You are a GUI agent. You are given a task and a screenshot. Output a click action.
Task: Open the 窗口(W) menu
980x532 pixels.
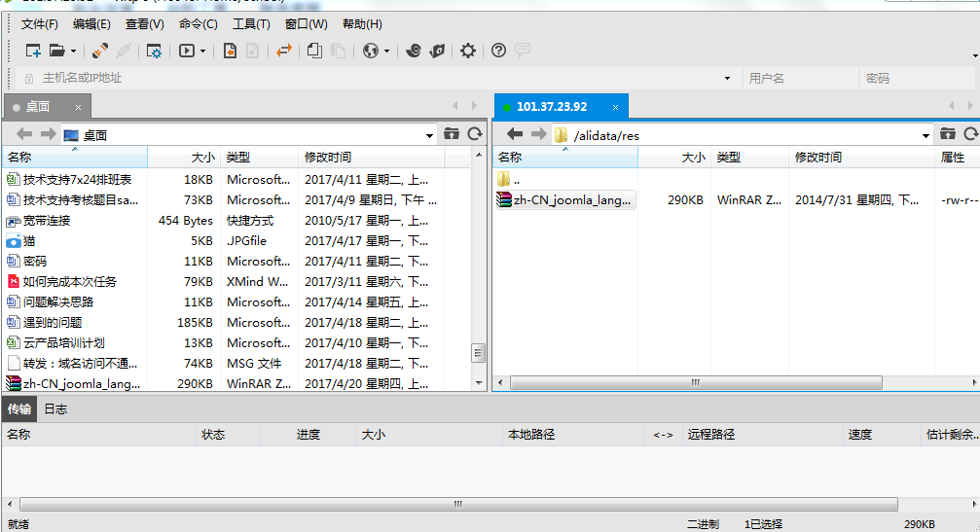tap(307, 24)
